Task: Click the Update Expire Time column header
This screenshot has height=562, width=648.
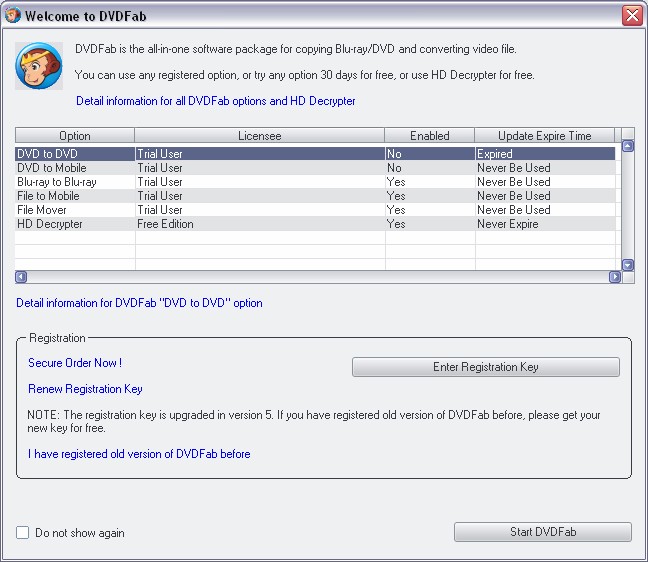Action: [x=545, y=136]
